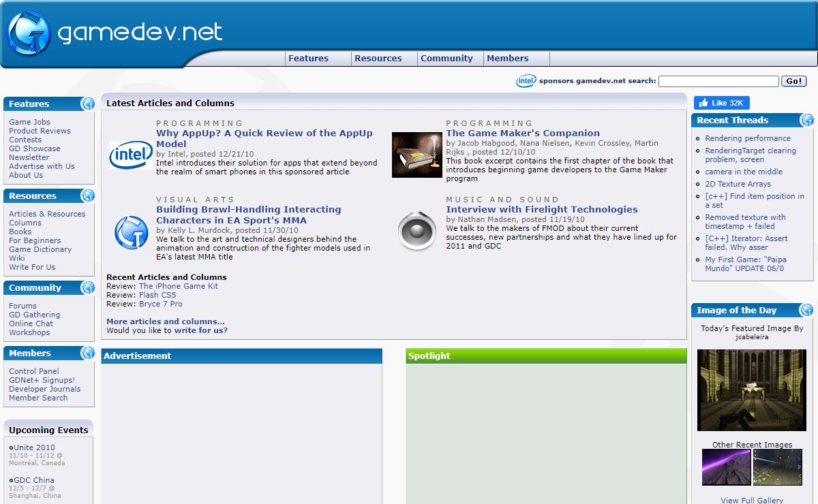Open the GD Gathering link
The height and width of the screenshot is (504, 818).
(x=34, y=315)
